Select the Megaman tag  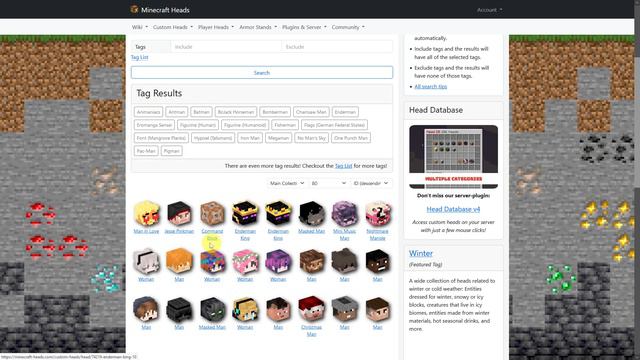(x=278, y=138)
